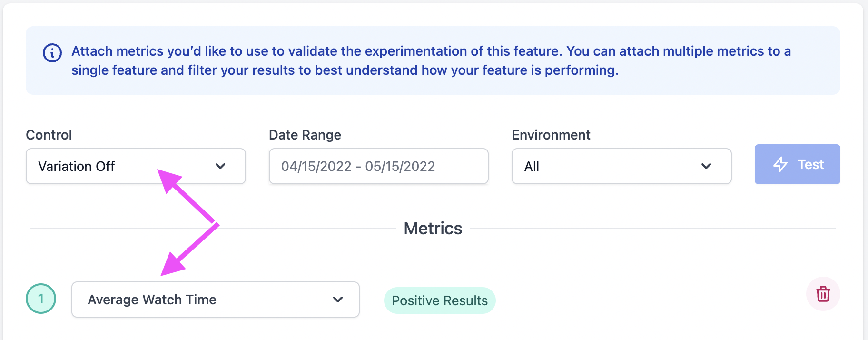Viewport: 868px width, 340px height.
Task: Click the info icon in the banner
Action: coord(51,53)
